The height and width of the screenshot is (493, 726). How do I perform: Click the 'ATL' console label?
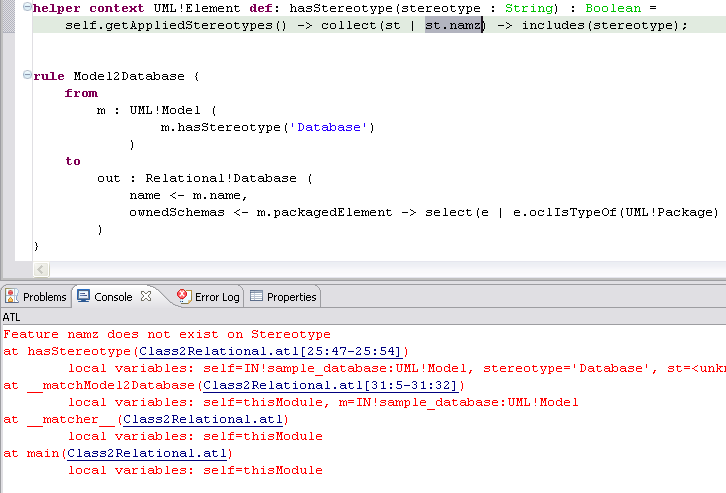coord(11,317)
